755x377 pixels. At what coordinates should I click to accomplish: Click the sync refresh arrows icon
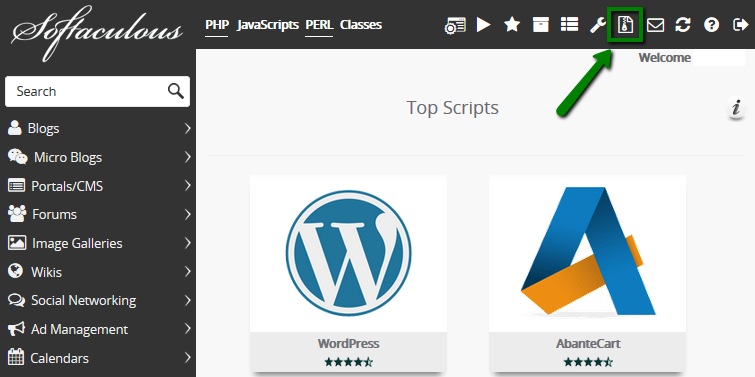click(683, 25)
